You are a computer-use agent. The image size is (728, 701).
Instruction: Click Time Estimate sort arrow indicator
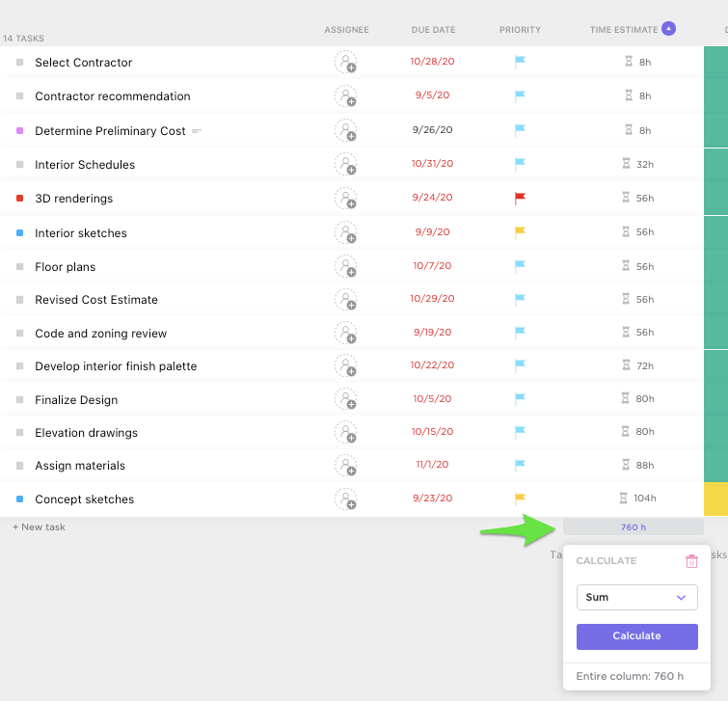click(x=668, y=29)
